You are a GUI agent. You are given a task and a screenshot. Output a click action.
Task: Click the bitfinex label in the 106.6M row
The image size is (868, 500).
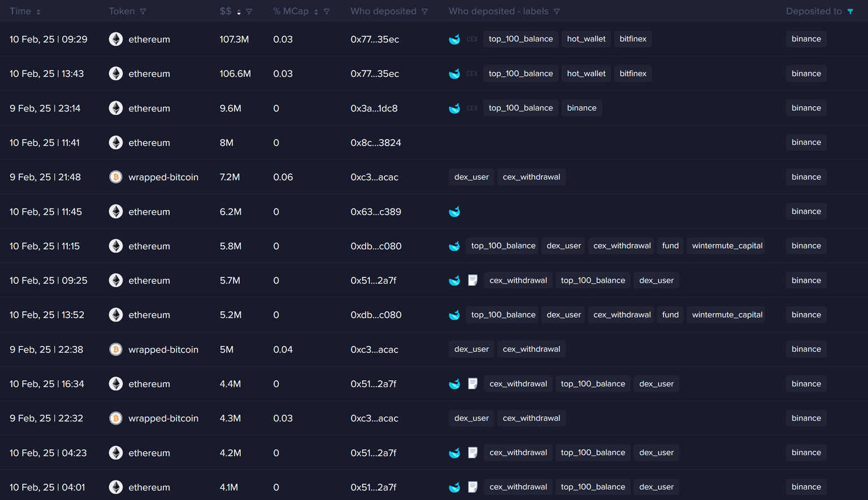pyautogui.click(x=632, y=73)
